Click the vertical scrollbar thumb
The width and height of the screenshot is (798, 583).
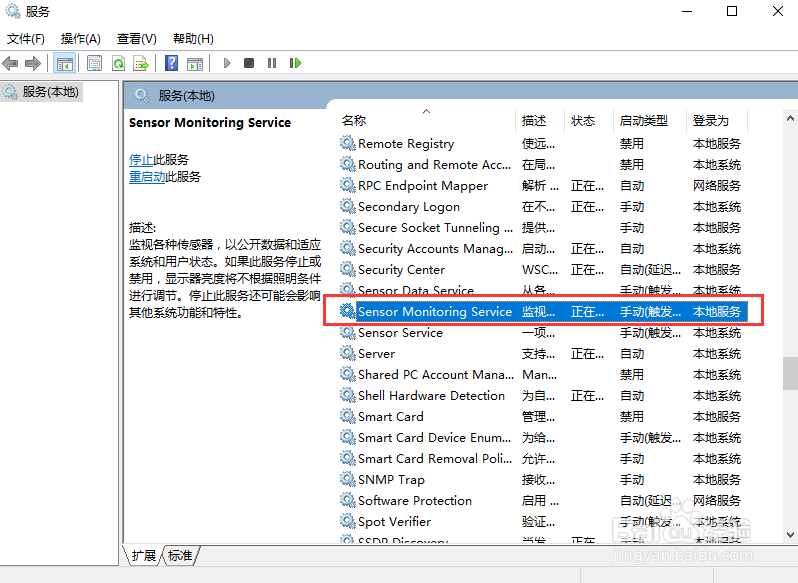coord(790,373)
